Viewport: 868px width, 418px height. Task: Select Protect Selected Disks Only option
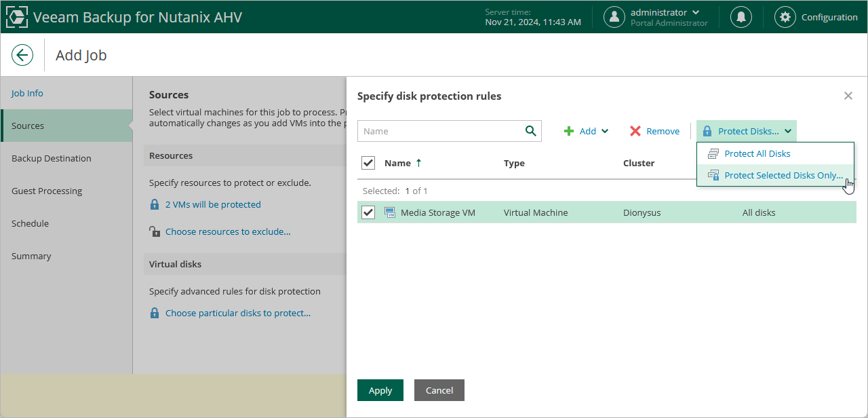pos(783,175)
